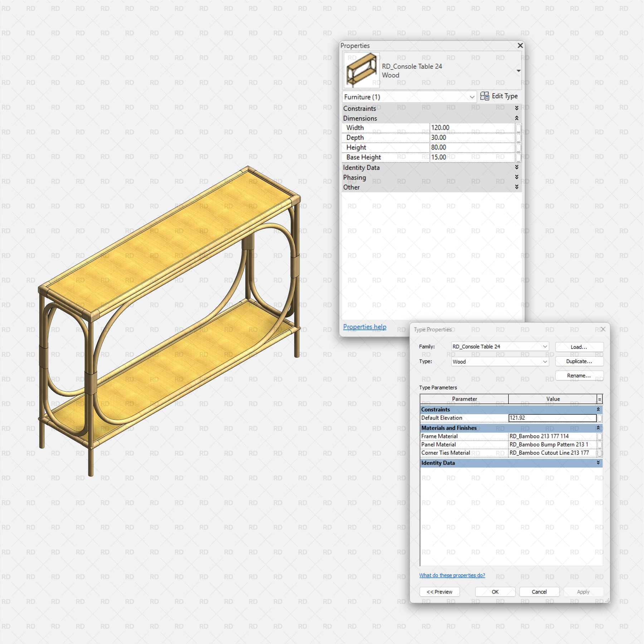Image resolution: width=644 pixels, height=644 pixels.
Task: Close the Properties palette
Action: [x=520, y=45]
